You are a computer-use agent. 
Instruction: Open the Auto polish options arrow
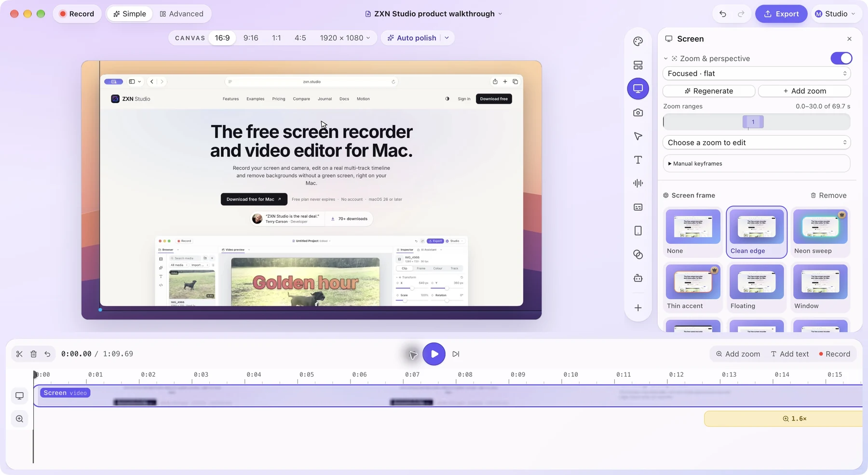tap(447, 38)
